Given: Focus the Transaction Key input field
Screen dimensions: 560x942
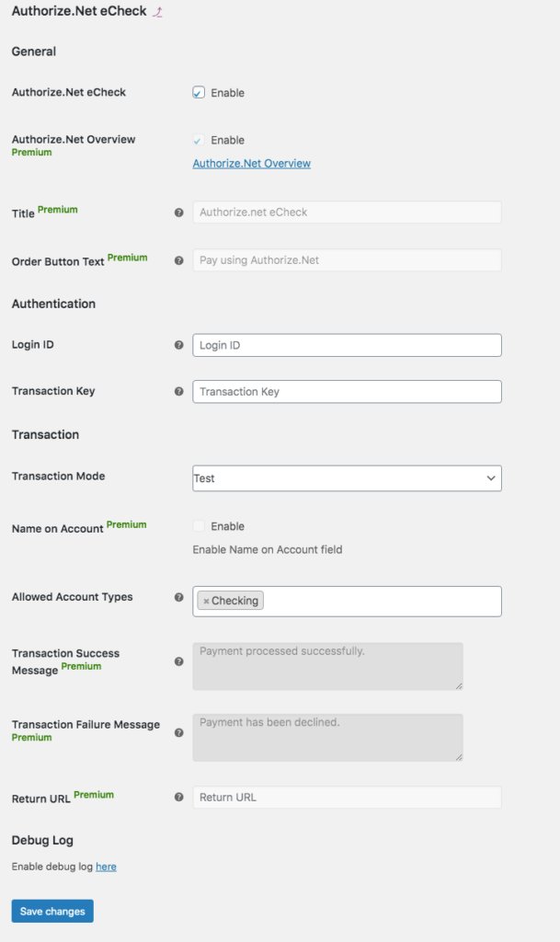Looking at the screenshot, I should (x=347, y=392).
